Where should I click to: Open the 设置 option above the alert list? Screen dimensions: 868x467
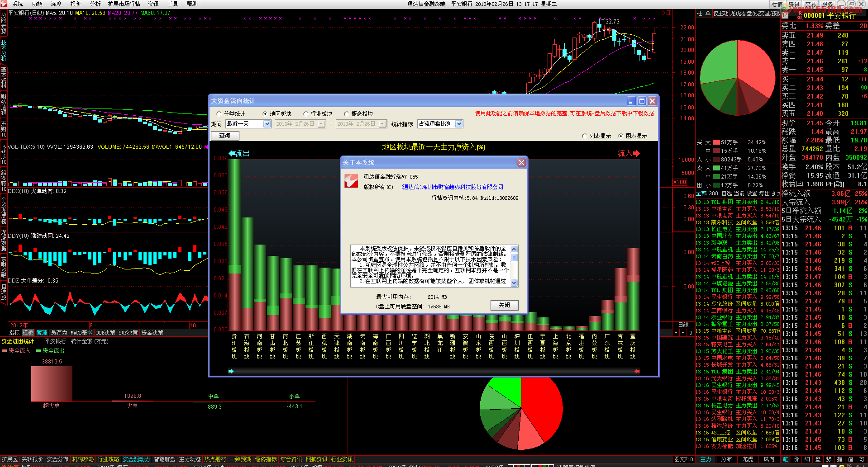pos(752,193)
